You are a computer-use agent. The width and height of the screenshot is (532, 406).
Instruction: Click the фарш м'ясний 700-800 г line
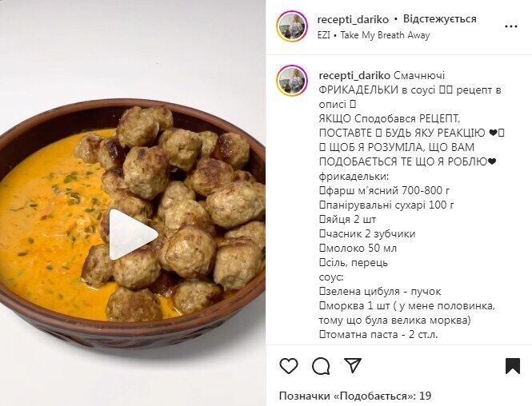pos(385,190)
